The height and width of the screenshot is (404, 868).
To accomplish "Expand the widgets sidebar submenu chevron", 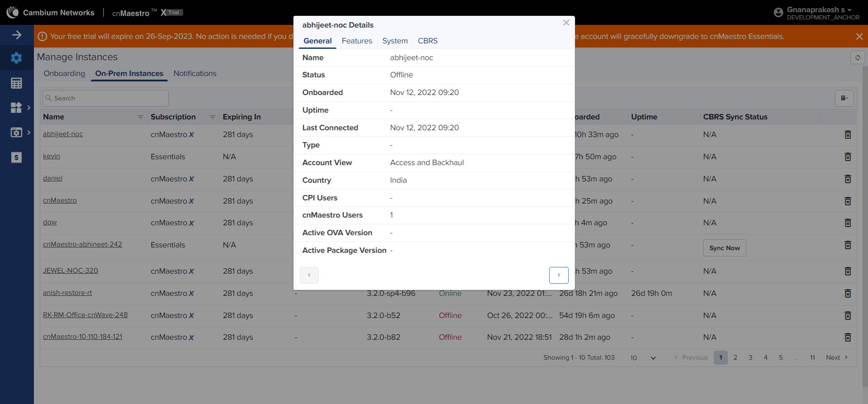I will click(29, 107).
